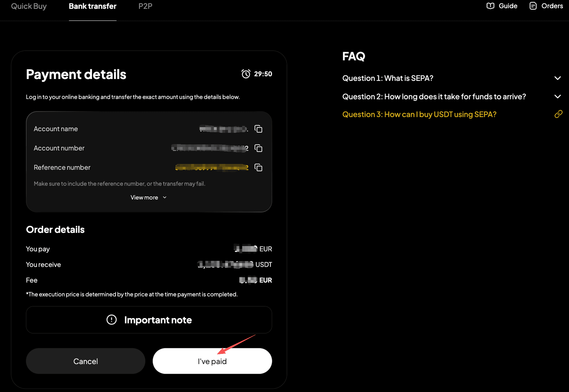The image size is (569, 392).
Task: Click the countdown timer clock icon
Action: pyautogui.click(x=246, y=74)
